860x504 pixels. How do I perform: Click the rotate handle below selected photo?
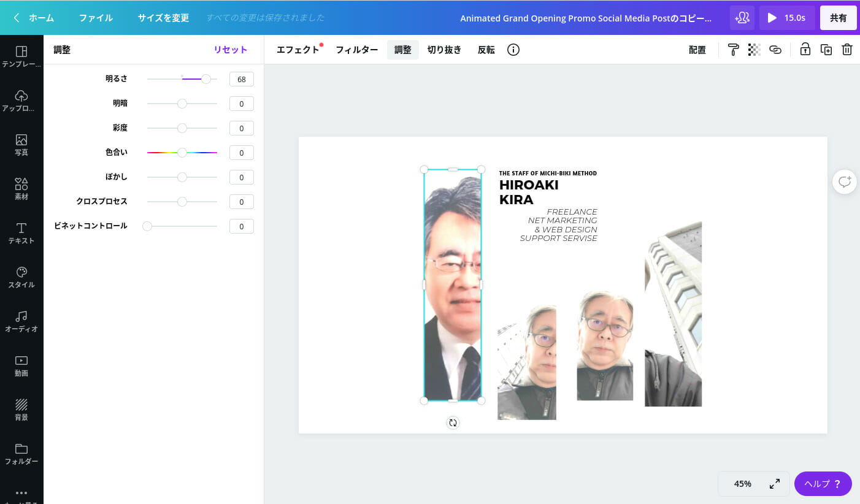coord(453,422)
